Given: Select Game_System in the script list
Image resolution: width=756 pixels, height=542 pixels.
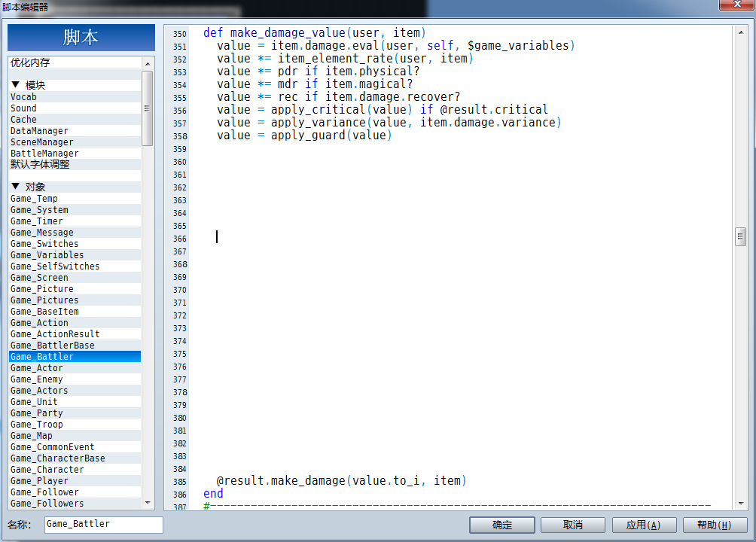Looking at the screenshot, I should tap(75, 210).
